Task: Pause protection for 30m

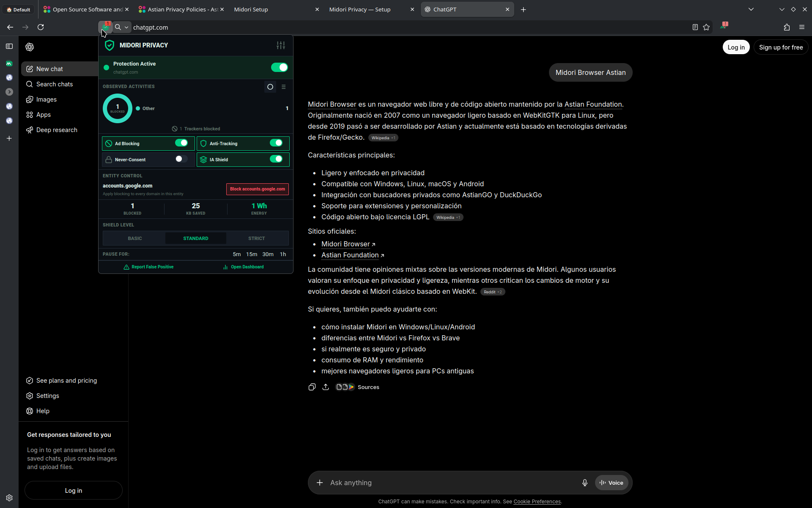Action: [x=268, y=254]
